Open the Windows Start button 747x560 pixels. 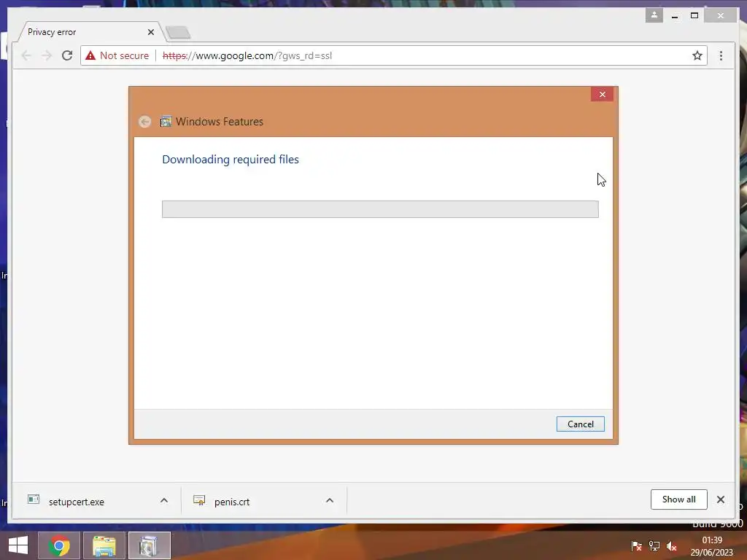(18, 545)
